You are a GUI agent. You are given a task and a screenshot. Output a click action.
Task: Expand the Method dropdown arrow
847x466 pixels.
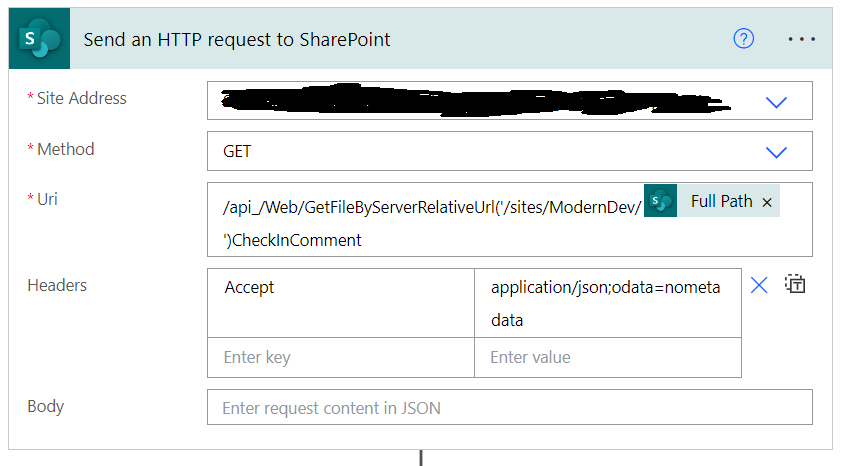tap(776, 152)
